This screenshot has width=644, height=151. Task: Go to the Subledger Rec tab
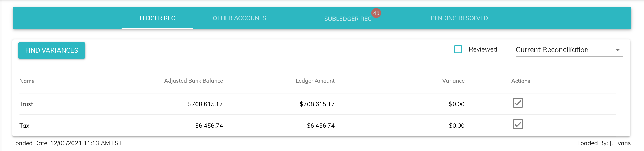(348, 19)
